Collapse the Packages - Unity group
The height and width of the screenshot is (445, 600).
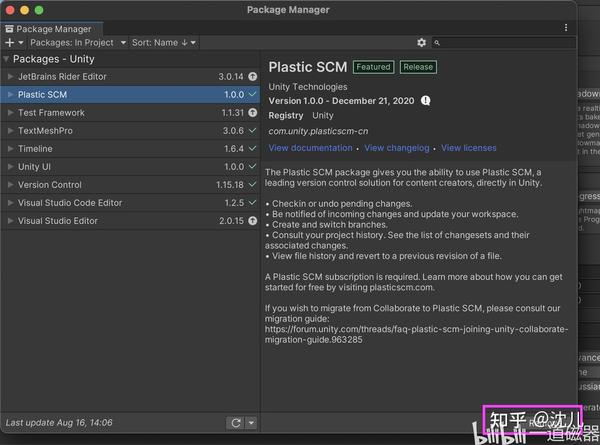pyautogui.click(x=6, y=59)
